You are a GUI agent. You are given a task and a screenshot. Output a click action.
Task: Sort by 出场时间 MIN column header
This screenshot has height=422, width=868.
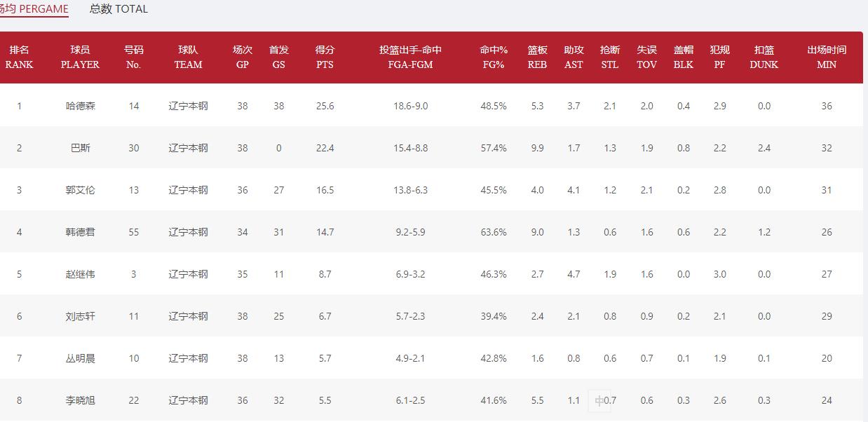[x=827, y=57]
